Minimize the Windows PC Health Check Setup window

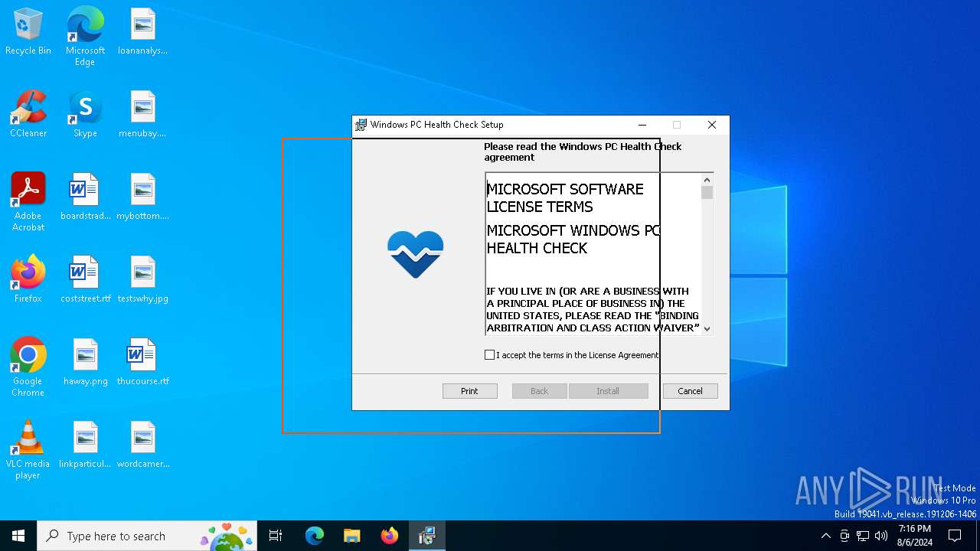point(642,125)
